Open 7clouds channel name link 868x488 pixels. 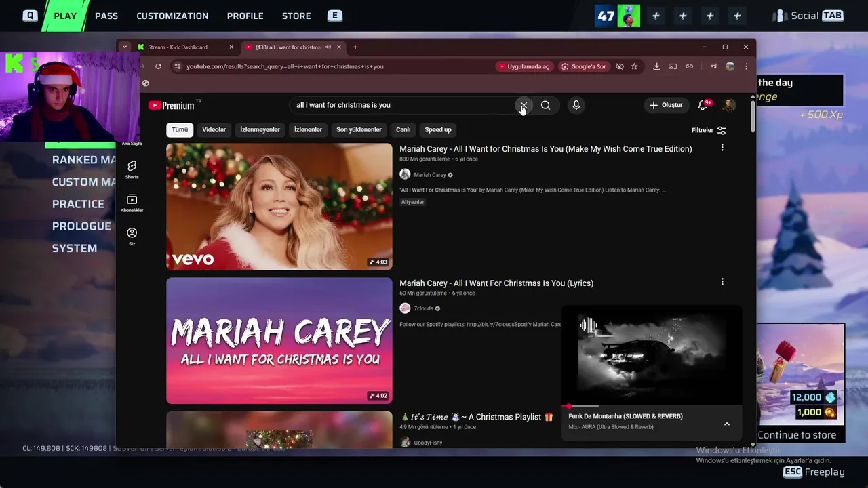pyautogui.click(x=423, y=308)
